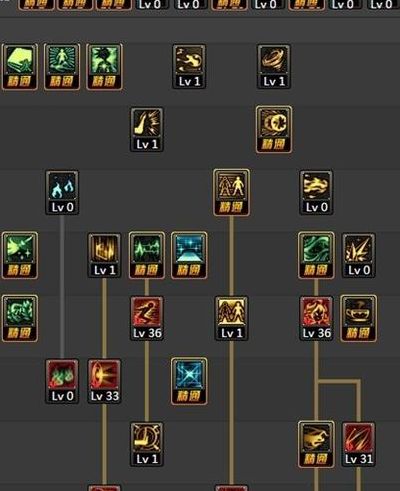Select the red claw slash skill Lv 31
The width and height of the screenshot is (400, 491).
(x=359, y=444)
